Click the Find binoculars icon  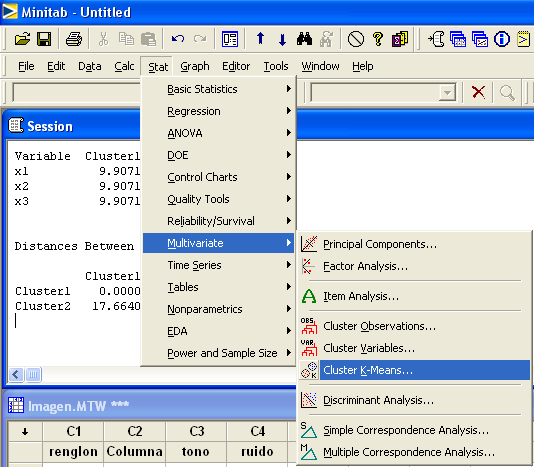(304, 39)
